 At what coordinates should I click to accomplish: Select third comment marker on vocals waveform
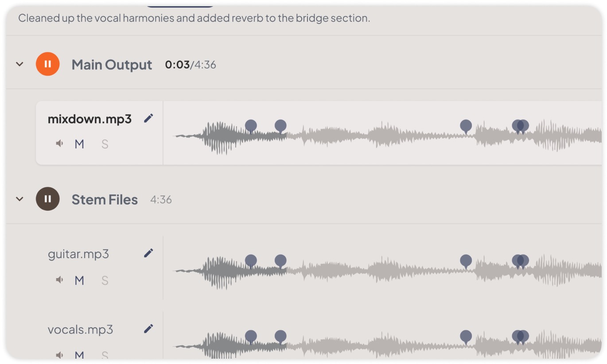click(x=466, y=337)
